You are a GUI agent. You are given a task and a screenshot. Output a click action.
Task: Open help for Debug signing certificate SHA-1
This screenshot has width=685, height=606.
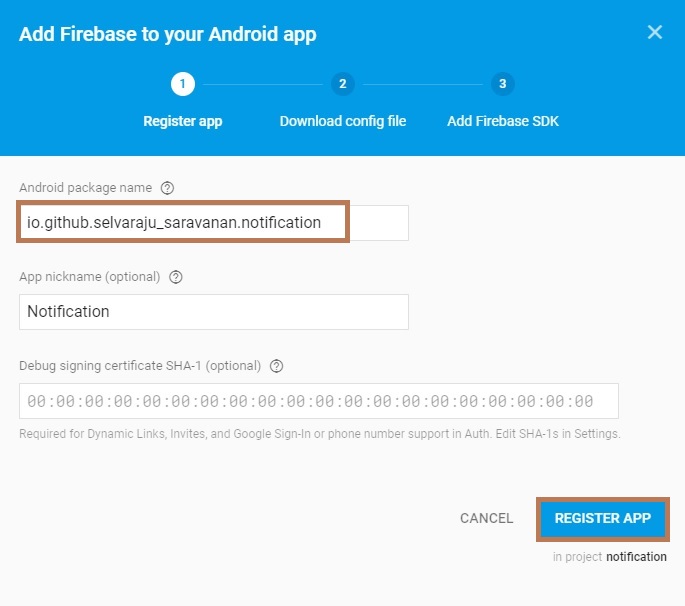pos(277,366)
